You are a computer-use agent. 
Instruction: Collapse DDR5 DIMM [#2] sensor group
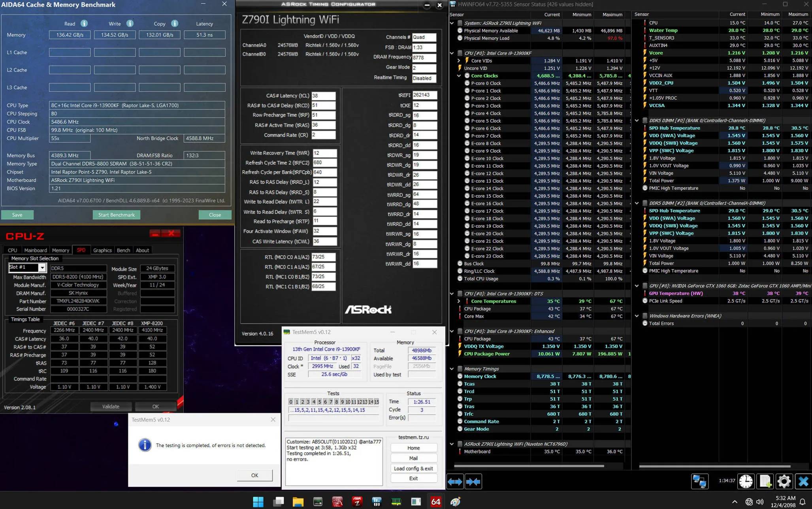[637, 203]
